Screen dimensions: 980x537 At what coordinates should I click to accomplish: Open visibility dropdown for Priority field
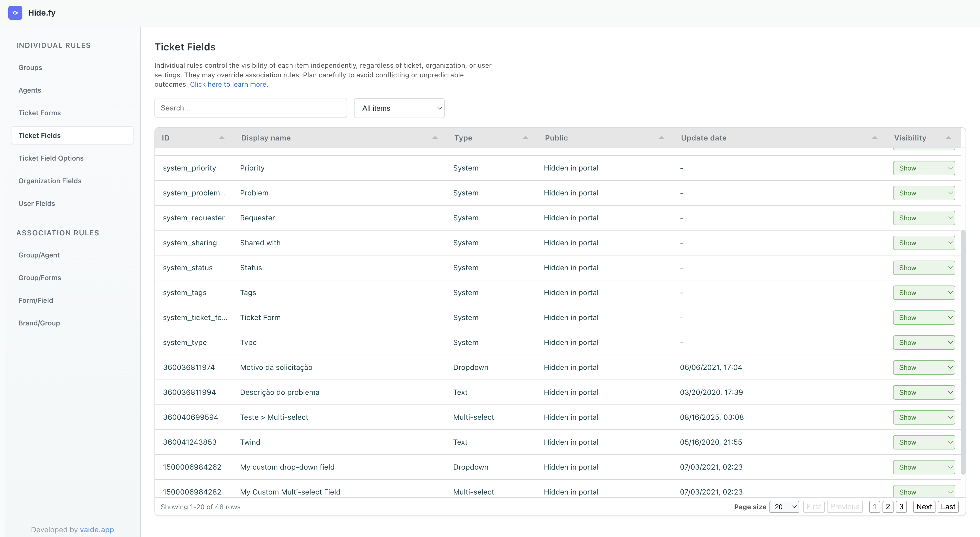pyautogui.click(x=924, y=168)
